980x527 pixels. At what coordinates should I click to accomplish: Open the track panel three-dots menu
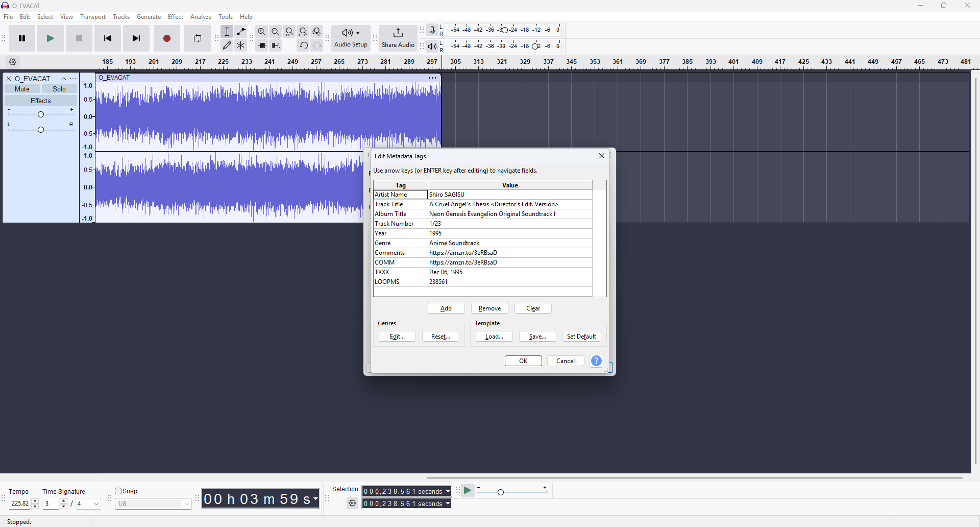coord(73,79)
